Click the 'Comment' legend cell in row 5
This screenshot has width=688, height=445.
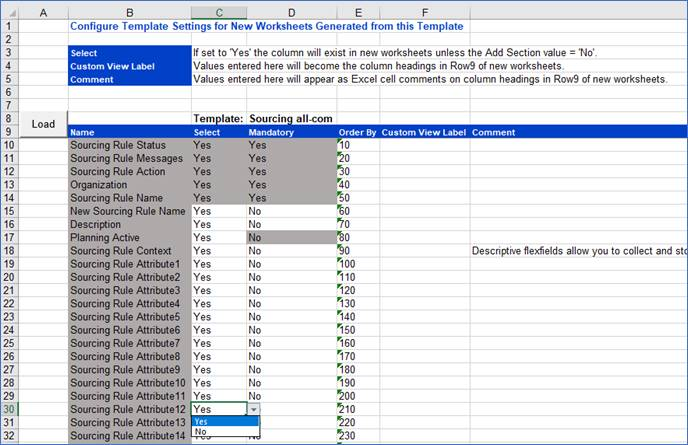coord(130,79)
